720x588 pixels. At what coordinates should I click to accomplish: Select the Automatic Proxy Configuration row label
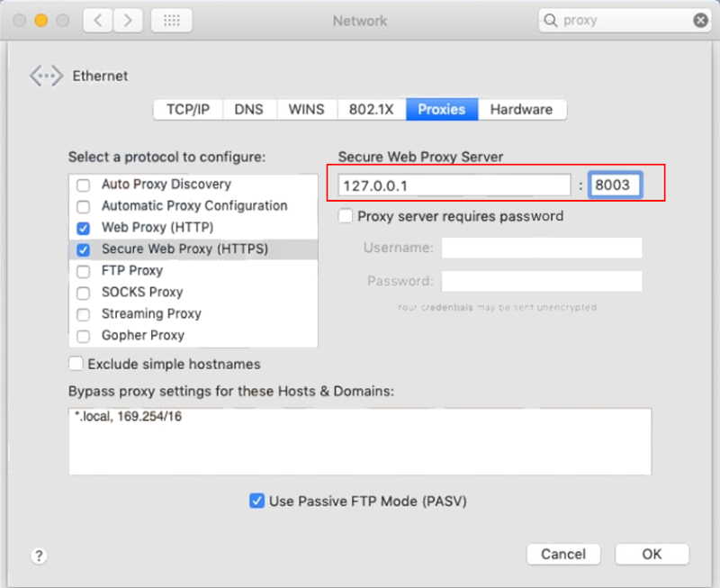tap(194, 206)
